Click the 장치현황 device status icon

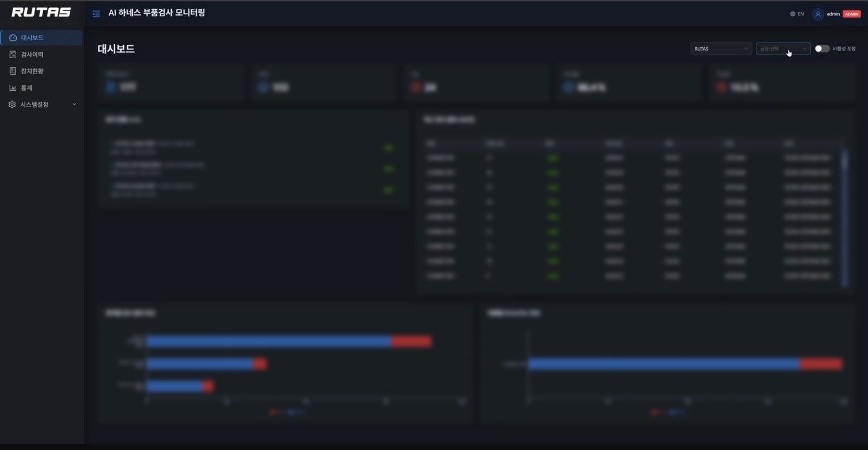[13, 71]
